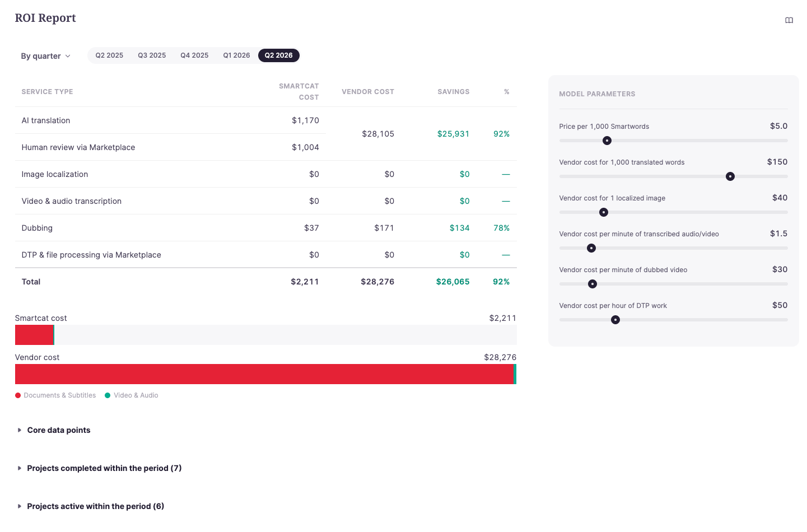Image resolution: width=807 pixels, height=532 pixels.
Task: Select the Q2 2025 tab
Action: 109,55
